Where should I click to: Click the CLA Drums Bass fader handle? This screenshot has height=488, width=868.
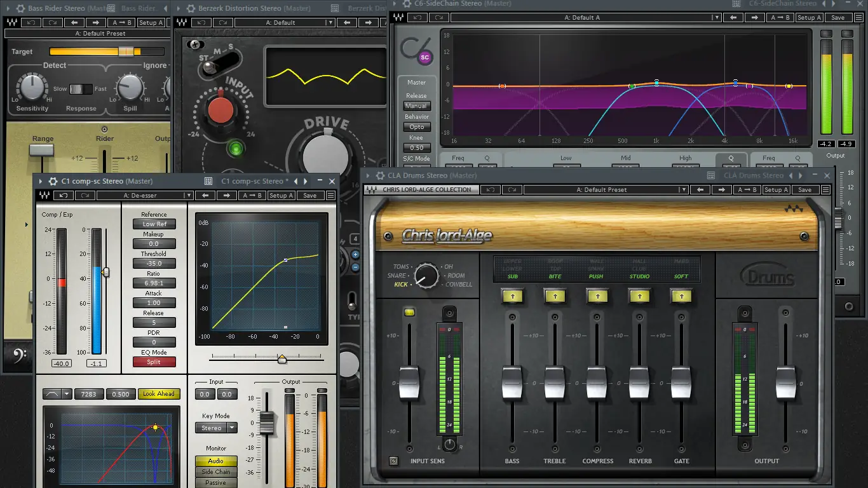pyautogui.click(x=512, y=383)
